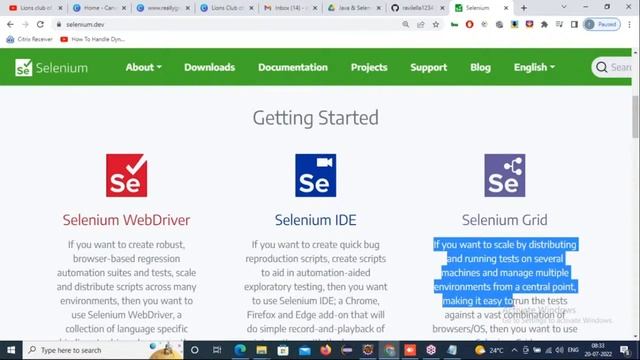
Task: Open File Explorer from taskbar
Action: (x=262, y=350)
